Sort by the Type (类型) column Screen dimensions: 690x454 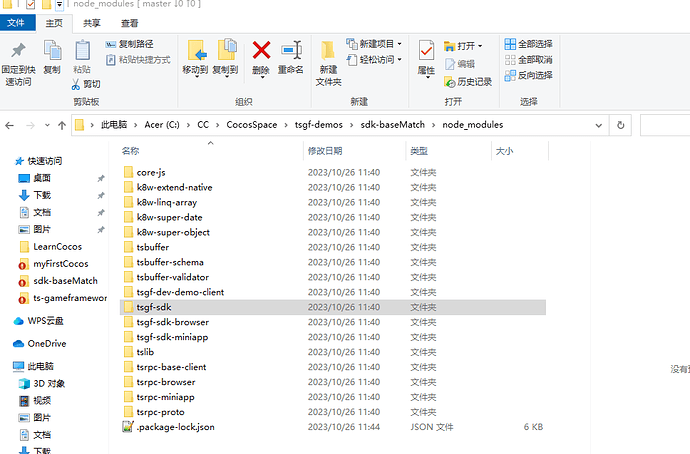pyautogui.click(x=419, y=151)
